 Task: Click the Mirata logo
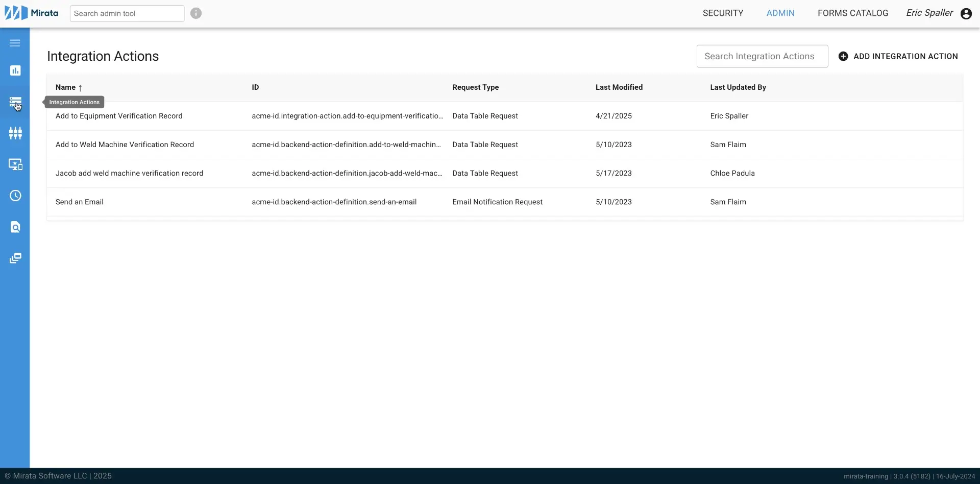[x=31, y=12]
